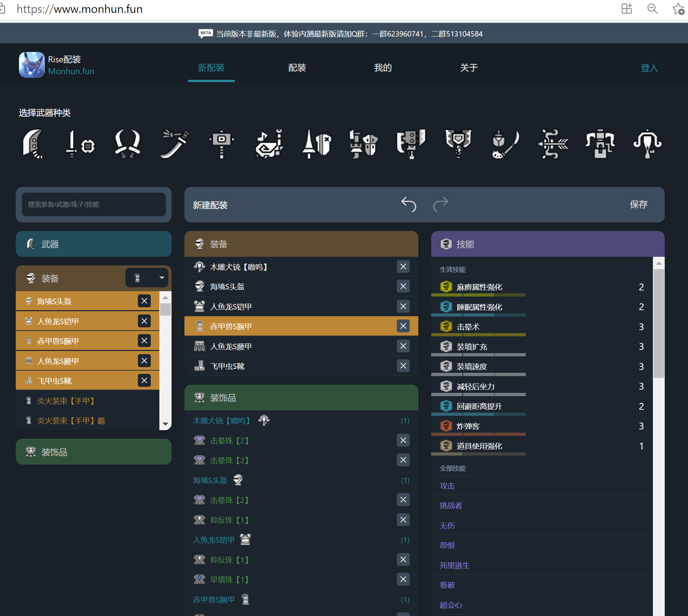Image resolution: width=688 pixels, height=616 pixels.
Task: Switch to the 配装 tab
Action: pos(297,68)
